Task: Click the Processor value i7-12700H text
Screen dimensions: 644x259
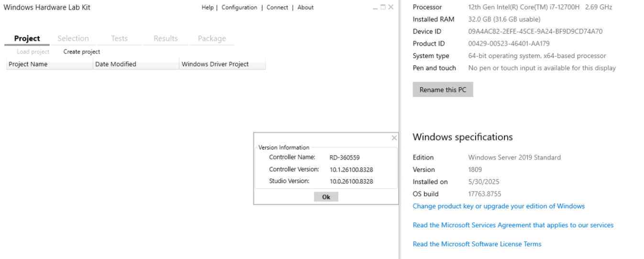Action: [x=540, y=7]
